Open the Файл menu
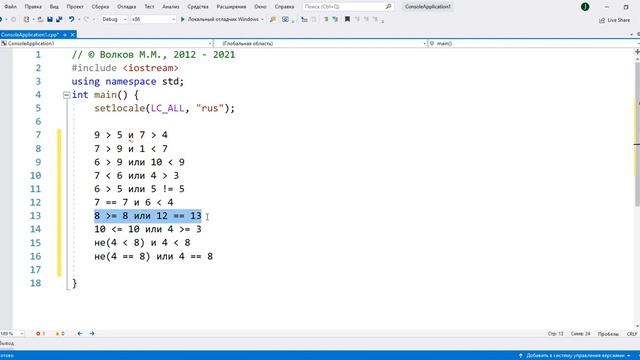 click(11, 7)
